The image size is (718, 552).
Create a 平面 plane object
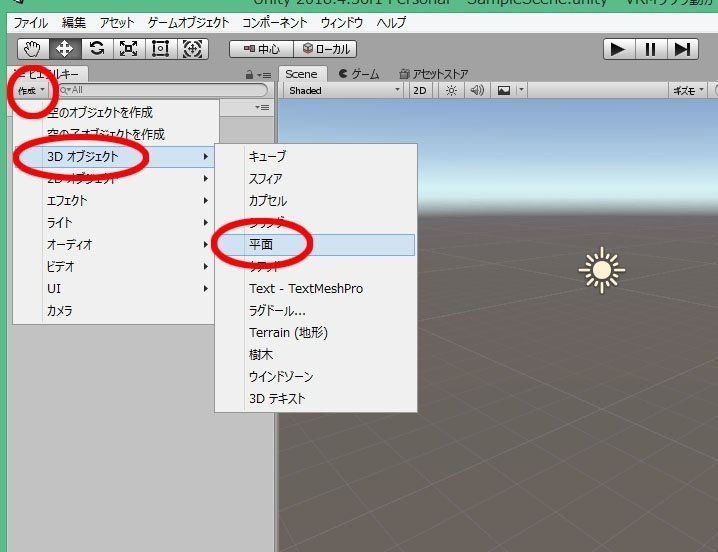point(316,245)
